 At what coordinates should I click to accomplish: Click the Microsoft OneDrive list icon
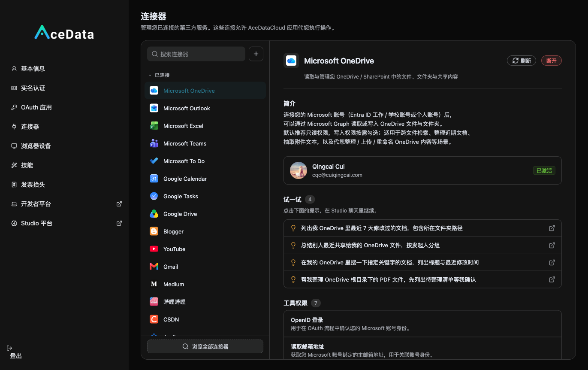[154, 91]
